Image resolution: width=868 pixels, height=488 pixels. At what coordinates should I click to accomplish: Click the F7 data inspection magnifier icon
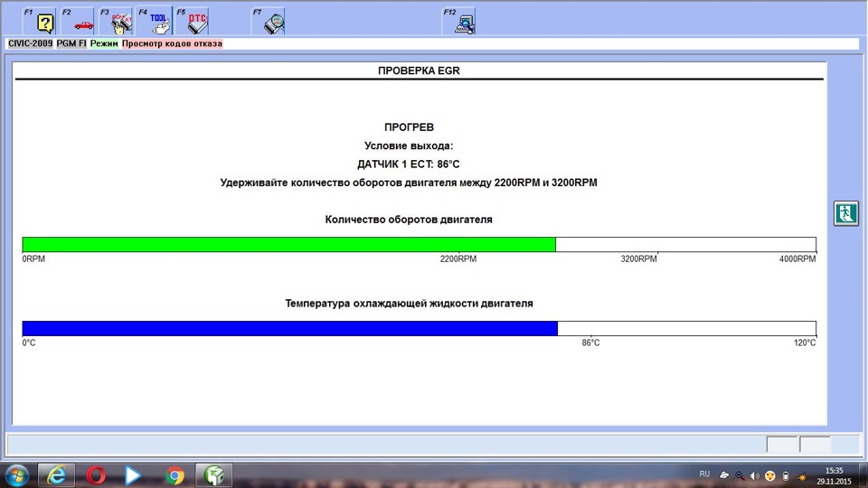click(x=269, y=21)
